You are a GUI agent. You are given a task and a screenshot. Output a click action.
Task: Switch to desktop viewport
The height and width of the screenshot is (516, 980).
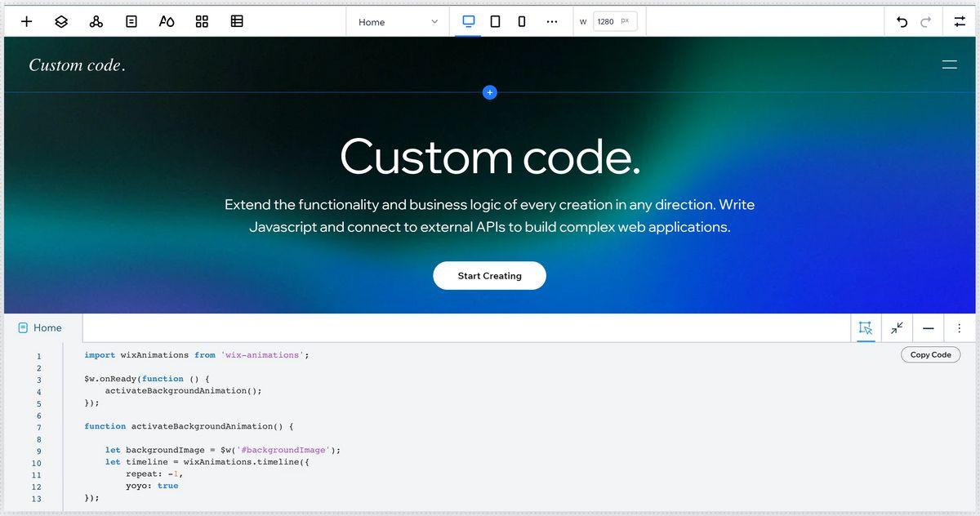469,22
